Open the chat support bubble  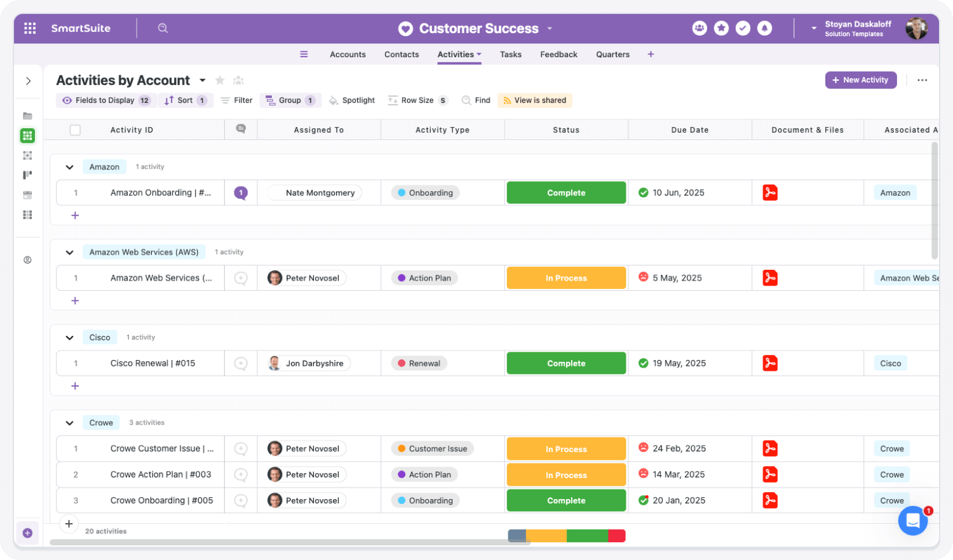click(x=913, y=521)
